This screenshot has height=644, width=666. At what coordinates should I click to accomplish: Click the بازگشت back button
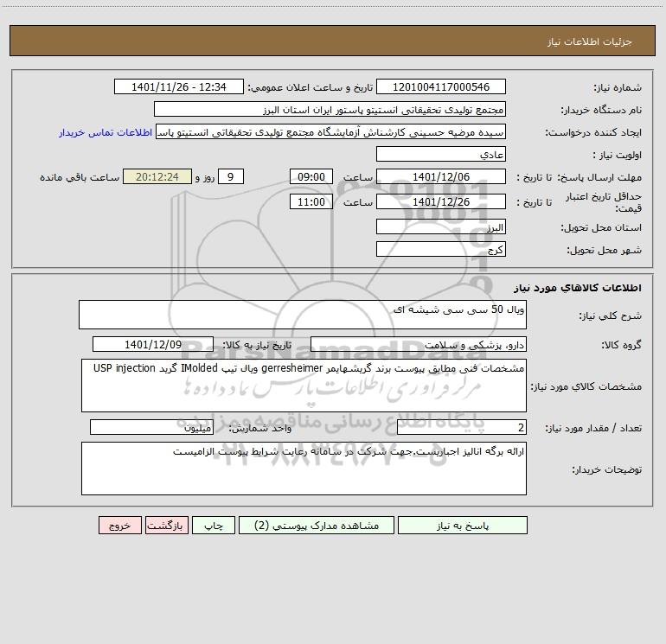[166, 525]
